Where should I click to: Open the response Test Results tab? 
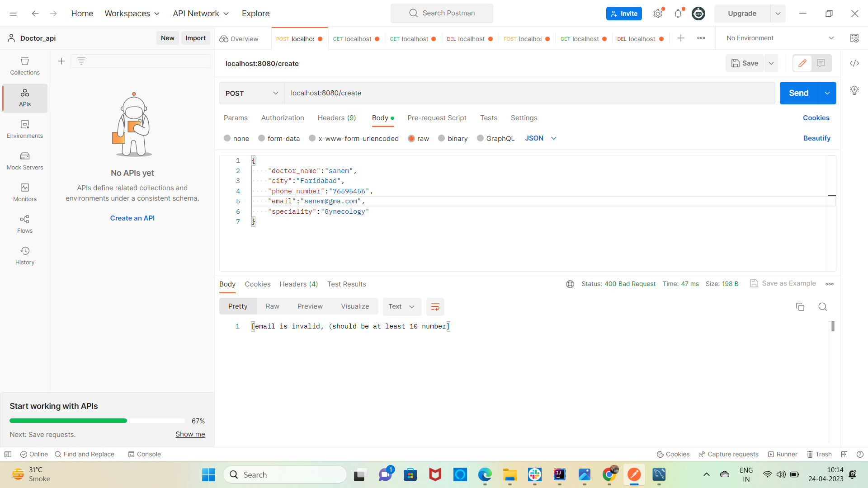tap(347, 284)
